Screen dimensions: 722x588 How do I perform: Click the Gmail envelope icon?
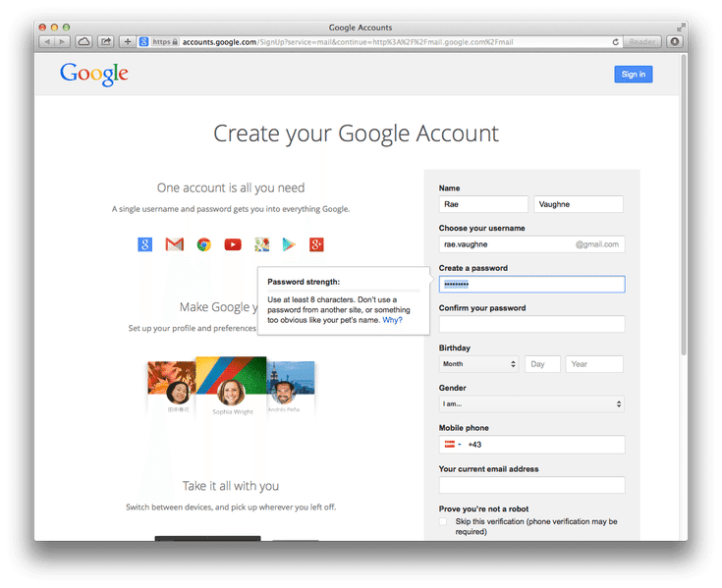coord(175,244)
